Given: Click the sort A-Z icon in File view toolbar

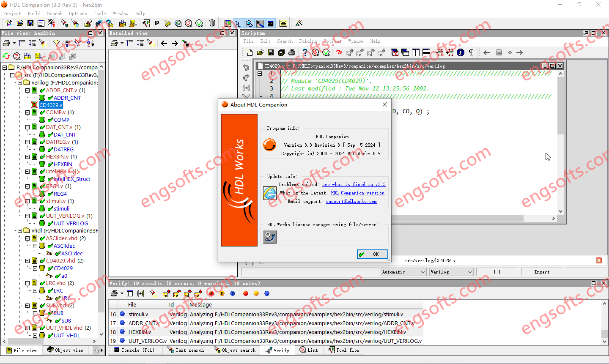Looking at the screenshot, I should coord(91,43).
